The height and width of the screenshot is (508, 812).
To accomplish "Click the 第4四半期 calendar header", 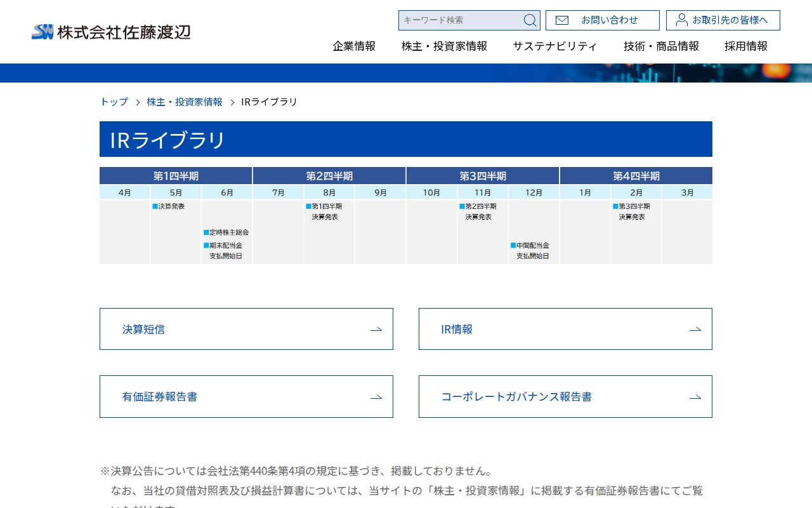I will click(x=636, y=176).
